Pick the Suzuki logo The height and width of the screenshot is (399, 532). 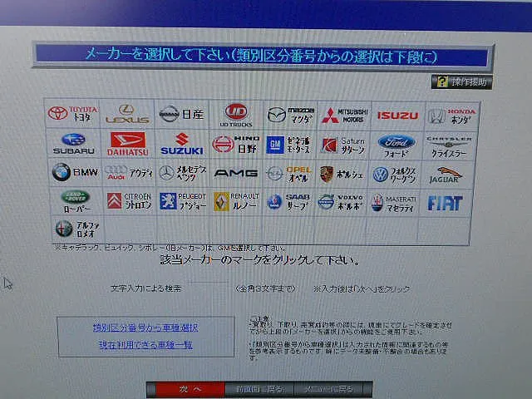182,144
